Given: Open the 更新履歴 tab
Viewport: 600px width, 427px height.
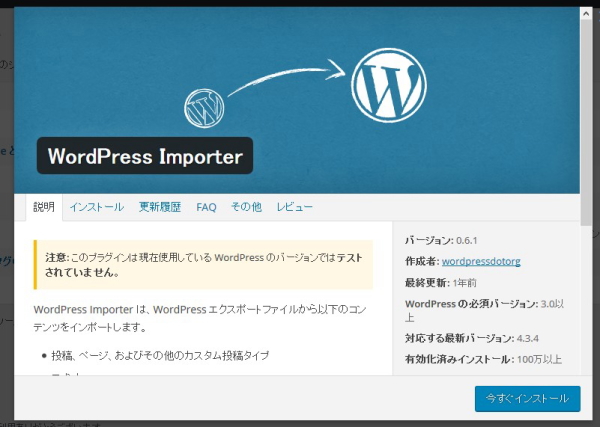Looking at the screenshot, I should (x=160, y=207).
